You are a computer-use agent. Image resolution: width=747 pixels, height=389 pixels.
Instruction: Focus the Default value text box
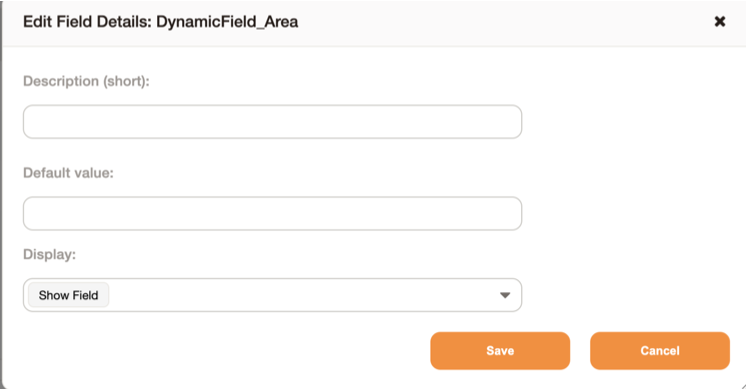(x=273, y=213)
